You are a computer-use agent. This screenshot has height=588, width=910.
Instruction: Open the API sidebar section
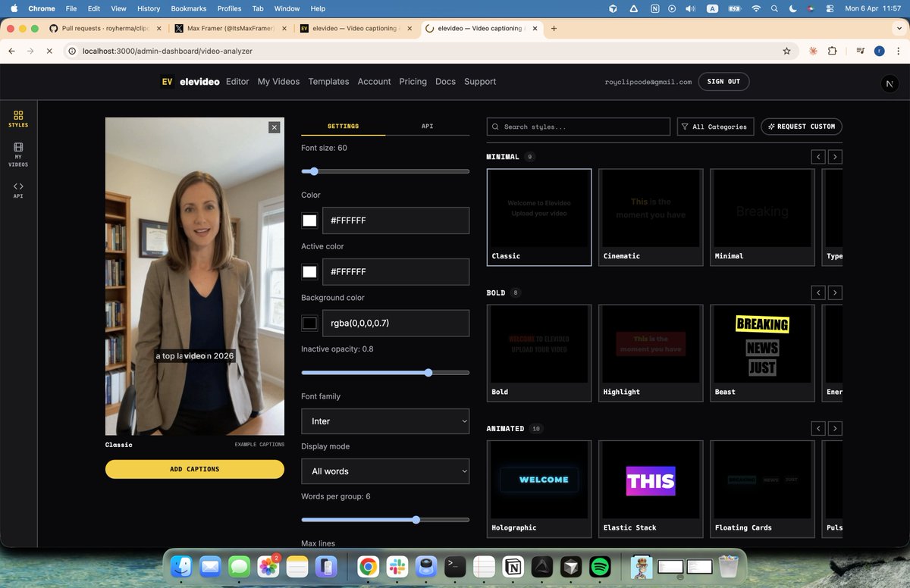point(18,190)
